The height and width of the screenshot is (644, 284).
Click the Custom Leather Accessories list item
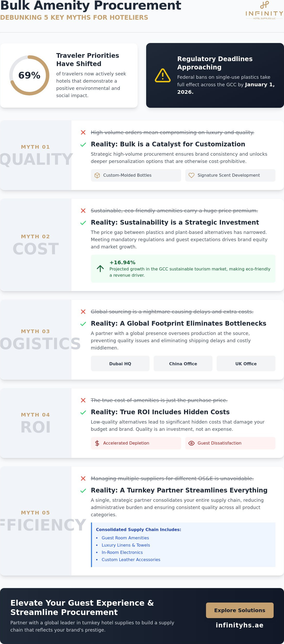pos(131,560)
